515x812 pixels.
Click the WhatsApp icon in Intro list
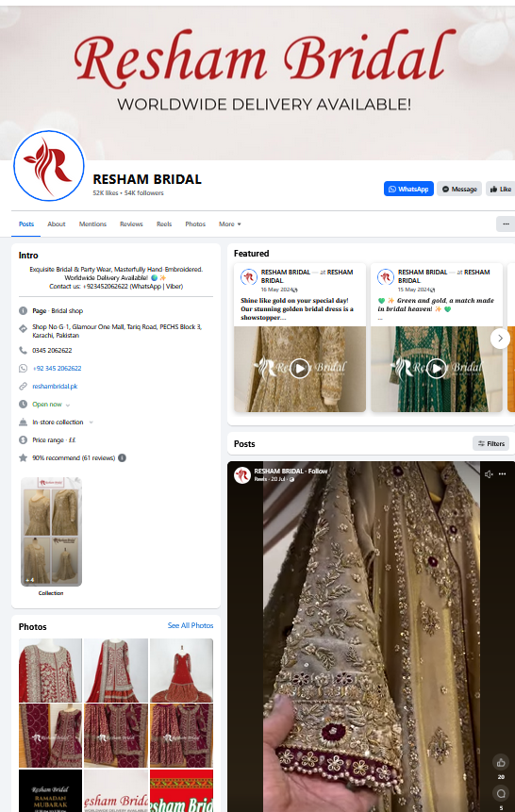[x=23, y=368]
